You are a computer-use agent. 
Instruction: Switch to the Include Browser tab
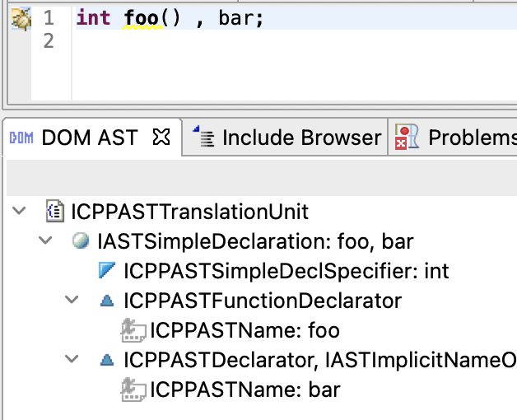pyautogui.click(x=301, y=138)
